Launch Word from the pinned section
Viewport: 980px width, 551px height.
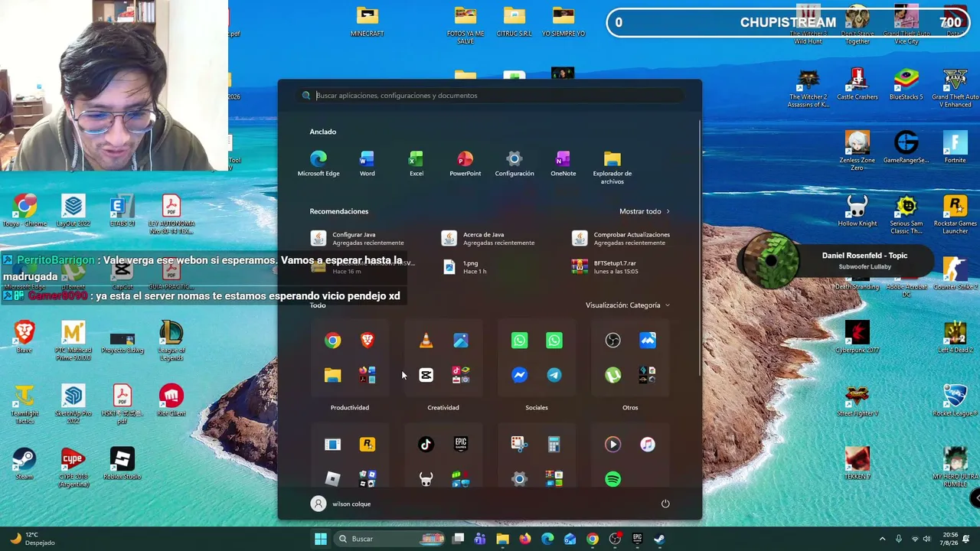[367, 164]
